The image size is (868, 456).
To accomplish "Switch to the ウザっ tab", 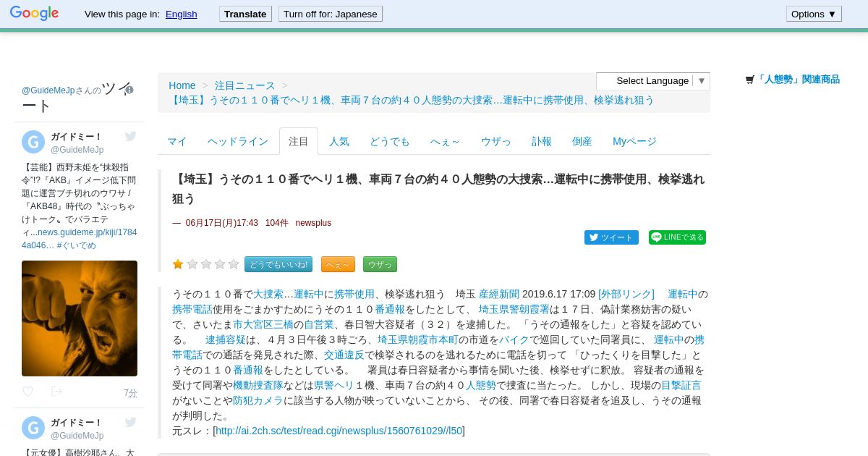I will coord(496,141).
